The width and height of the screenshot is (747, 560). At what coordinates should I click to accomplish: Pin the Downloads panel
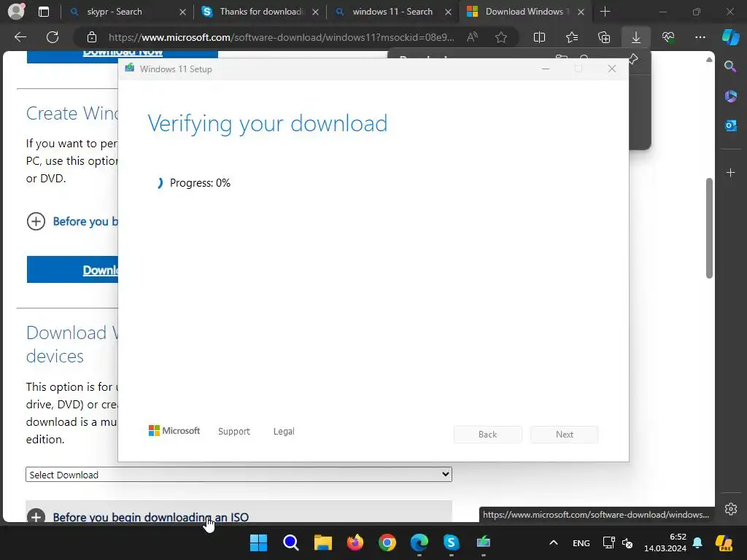[x=633, y=59]
